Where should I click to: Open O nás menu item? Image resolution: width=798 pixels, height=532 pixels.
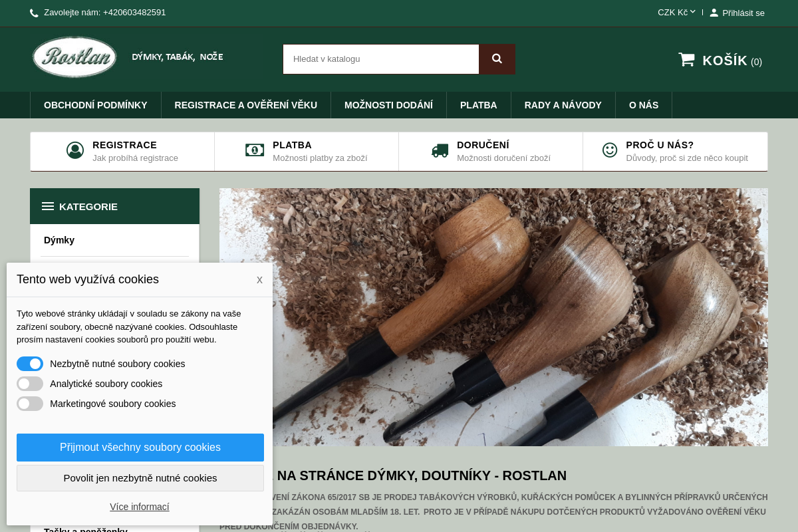(x=644, y=105)
